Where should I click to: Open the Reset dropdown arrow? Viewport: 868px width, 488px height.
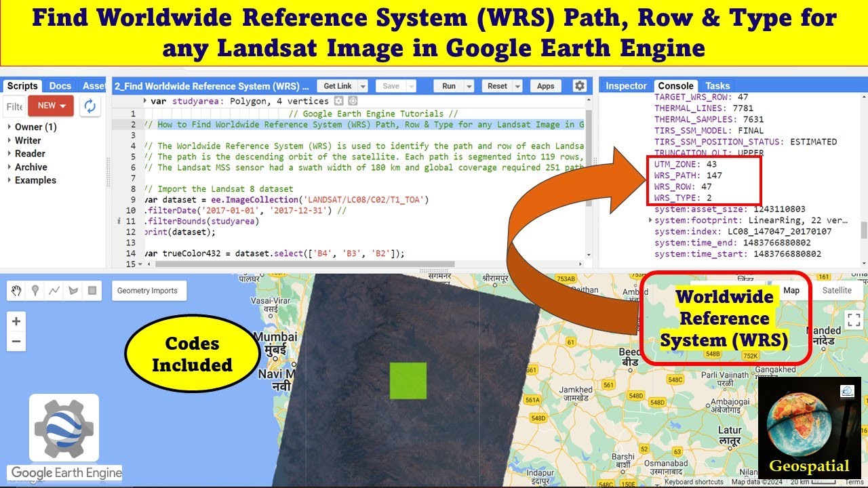click(517, 86)
